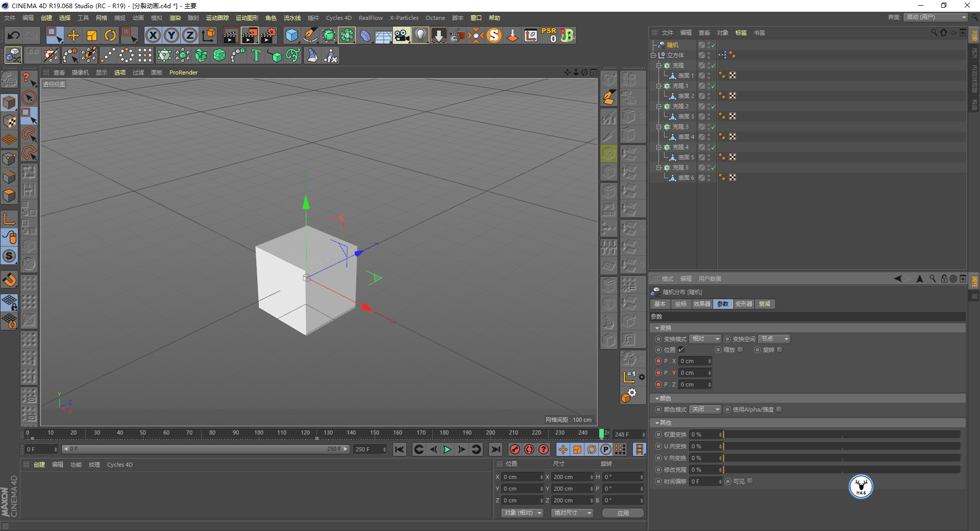980x531 pixels.
Task: Click P . X keyframe radio dot
Action: click(x=658, y=361)
